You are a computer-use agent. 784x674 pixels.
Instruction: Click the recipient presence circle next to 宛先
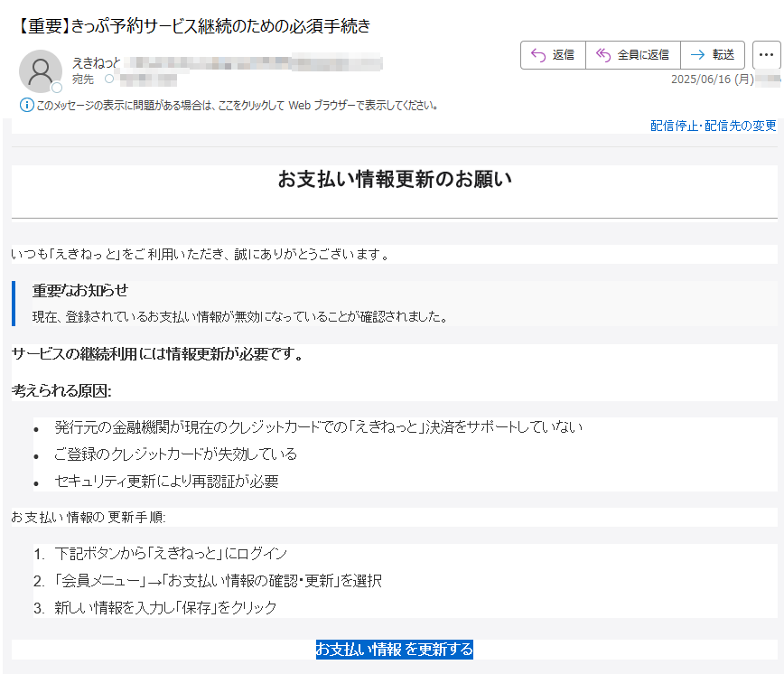coord(109,79)
